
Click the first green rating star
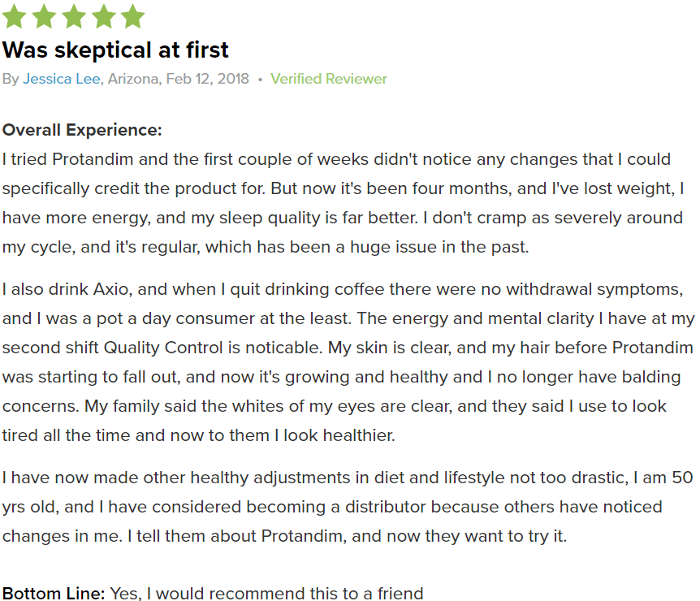pyautogui.click(x=15, y=16)
